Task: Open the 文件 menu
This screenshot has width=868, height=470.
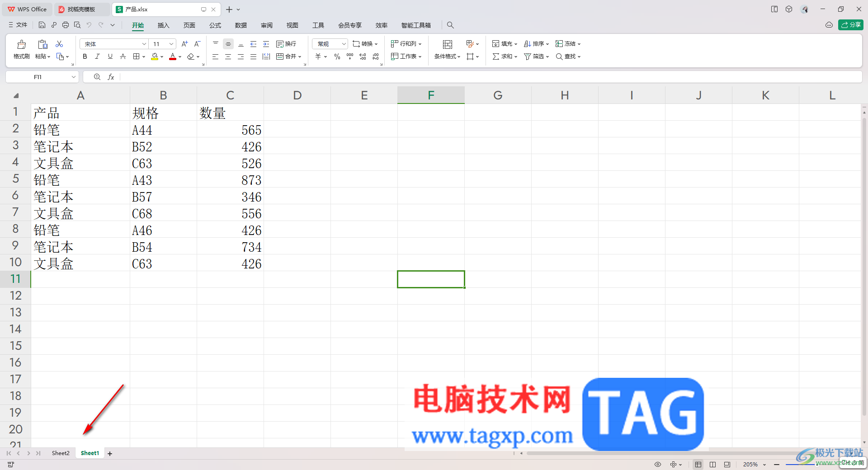Action: click(18, 25)
